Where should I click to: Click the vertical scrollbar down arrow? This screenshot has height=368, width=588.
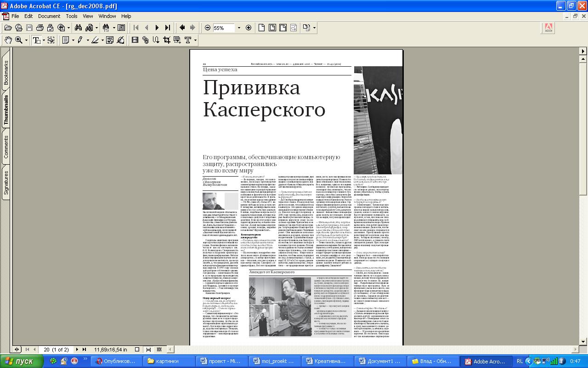pos(583,341)
